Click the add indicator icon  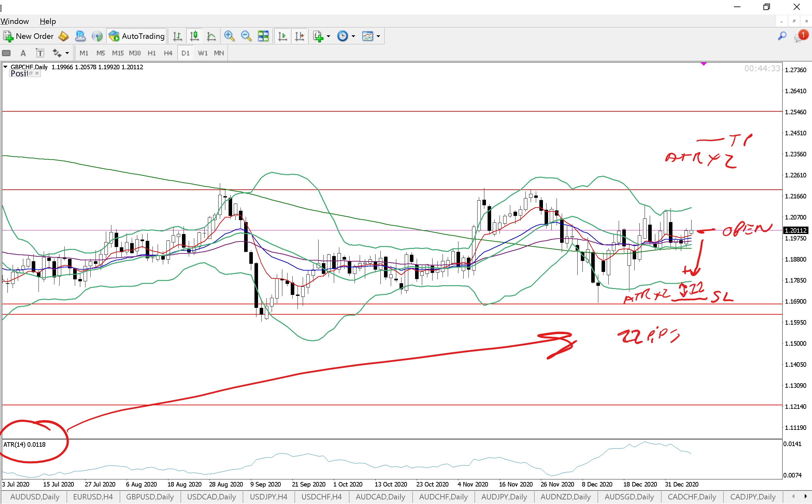click(318, 36)
